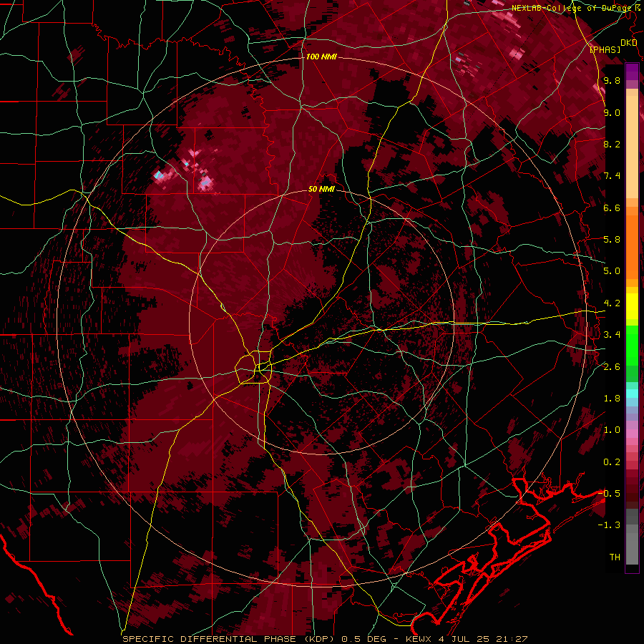Click the 8.2 legend value
The image size is (644, 644).
tap(612, 144)
